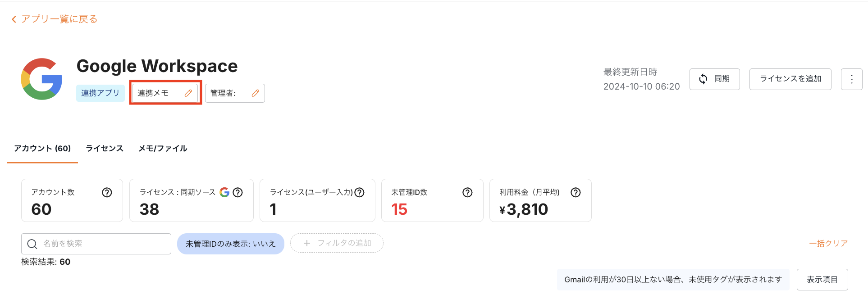The image size is (868, 308).
Task: Open the three-dot more options menu
Action: click(851, 79)
